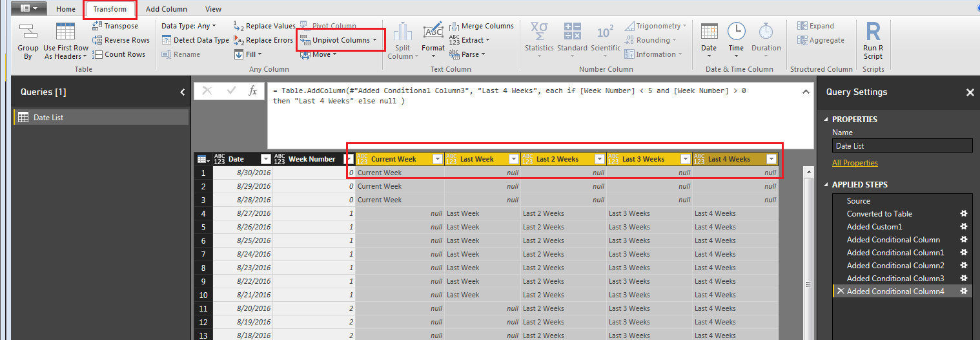Click Detect Data Type
This screenshot has height=340, width=980.
[x=195, y=40]
